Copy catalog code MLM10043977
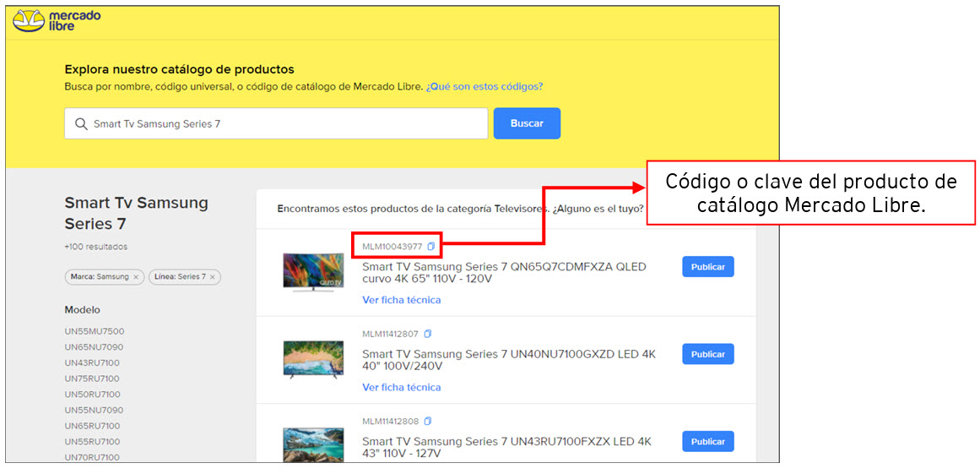 (x=430, y=247)
